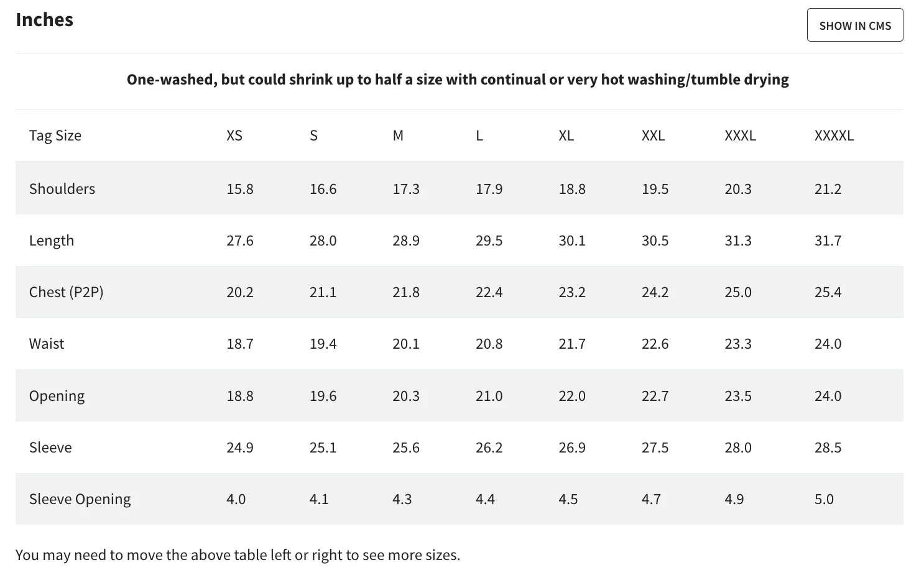924x588 pixels.
Task: Click the one-washed shrinkage note text
Action: click(x=458, y=80)
